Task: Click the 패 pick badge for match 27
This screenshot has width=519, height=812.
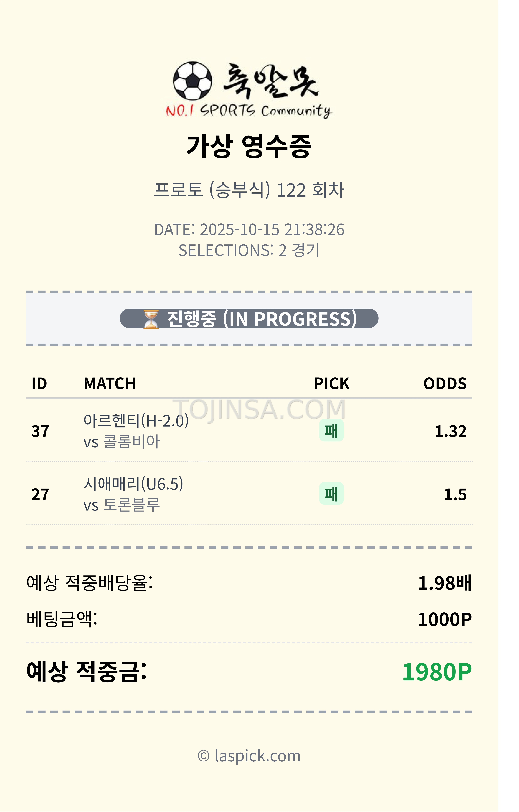Action: pyautogui.click(x=331, y=494)
